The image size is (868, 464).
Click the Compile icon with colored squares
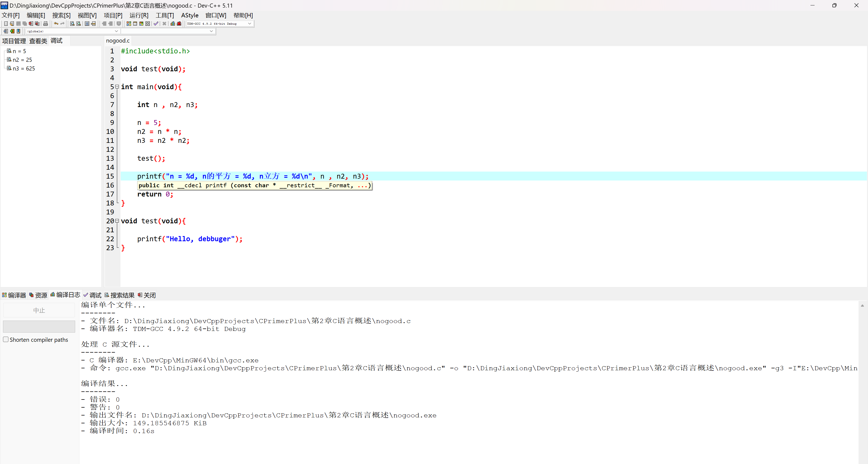pyautogui.click(x=129, y=24)
